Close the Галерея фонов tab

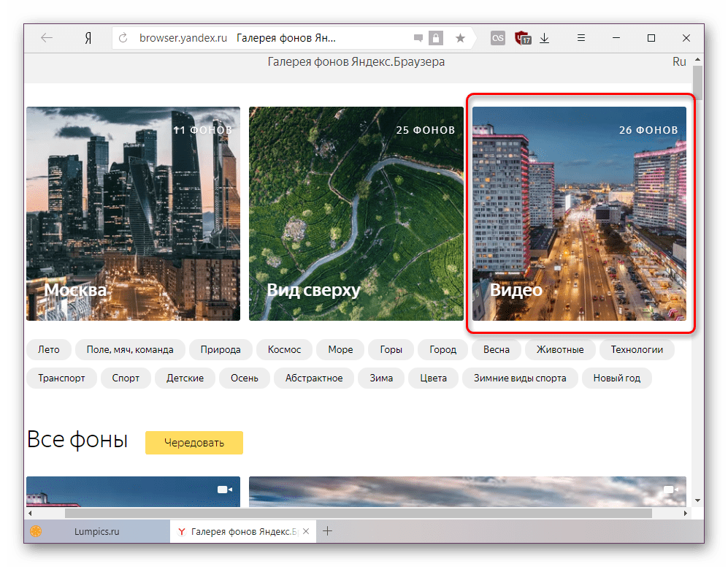[x=306, y=531]
